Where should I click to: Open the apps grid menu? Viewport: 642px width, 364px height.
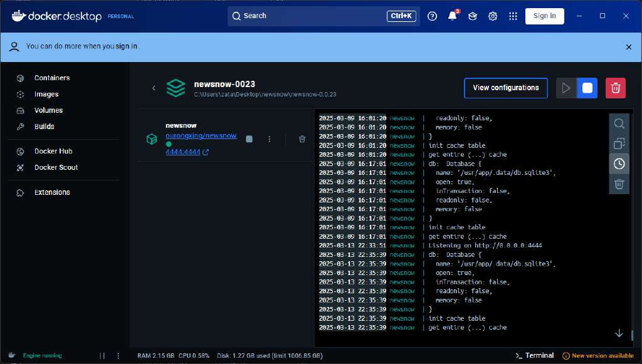(x=513, y=16)
